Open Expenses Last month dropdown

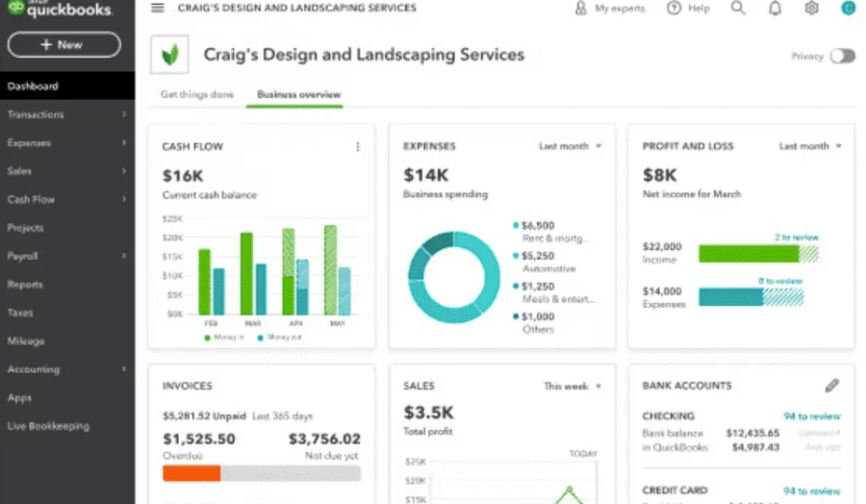point(570,146)
